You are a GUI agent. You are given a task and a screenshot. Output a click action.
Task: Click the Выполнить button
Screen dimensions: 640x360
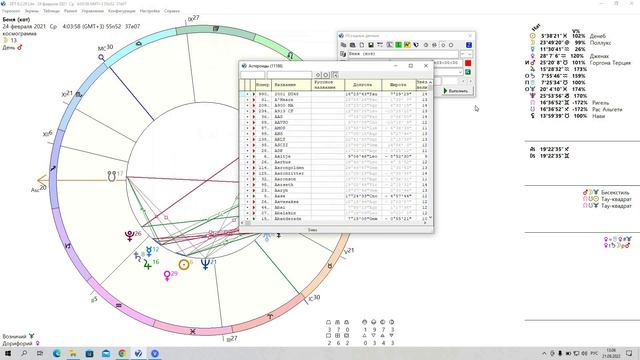(458, 91)
